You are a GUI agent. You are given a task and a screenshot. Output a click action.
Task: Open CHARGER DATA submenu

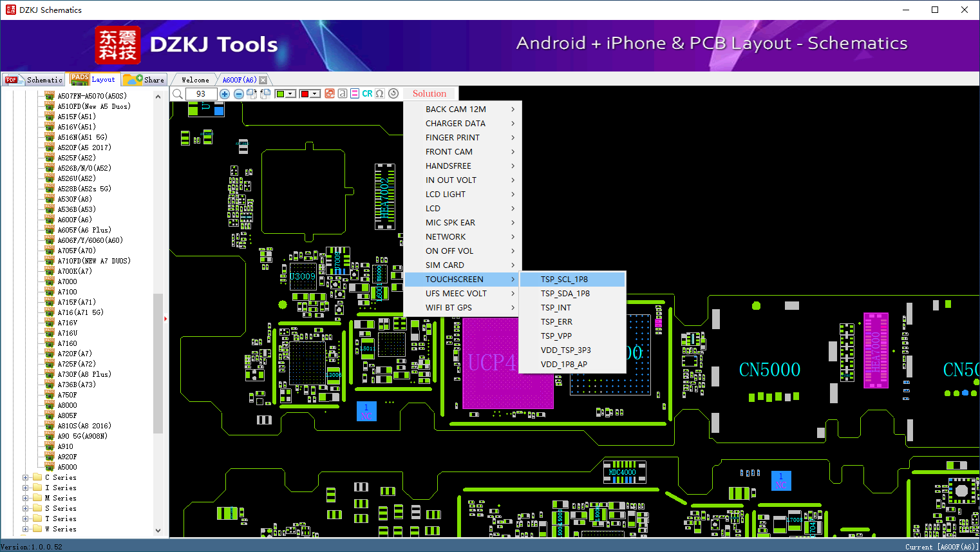click(462, 124)
